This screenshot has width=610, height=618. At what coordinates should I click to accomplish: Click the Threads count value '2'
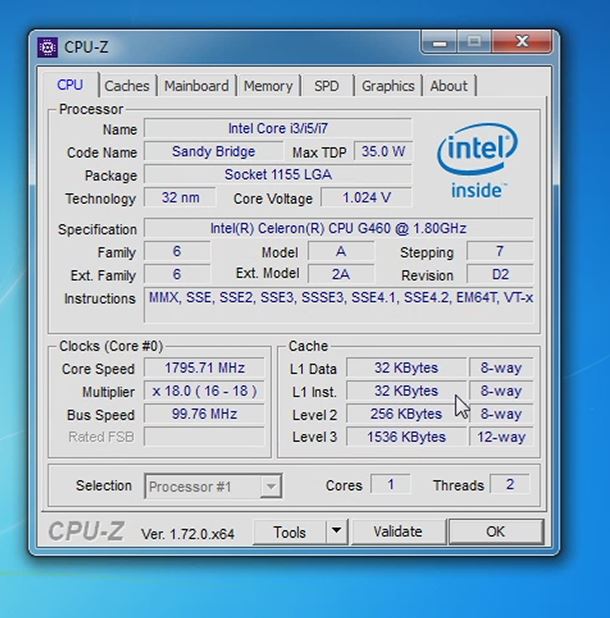click(510, 484)
